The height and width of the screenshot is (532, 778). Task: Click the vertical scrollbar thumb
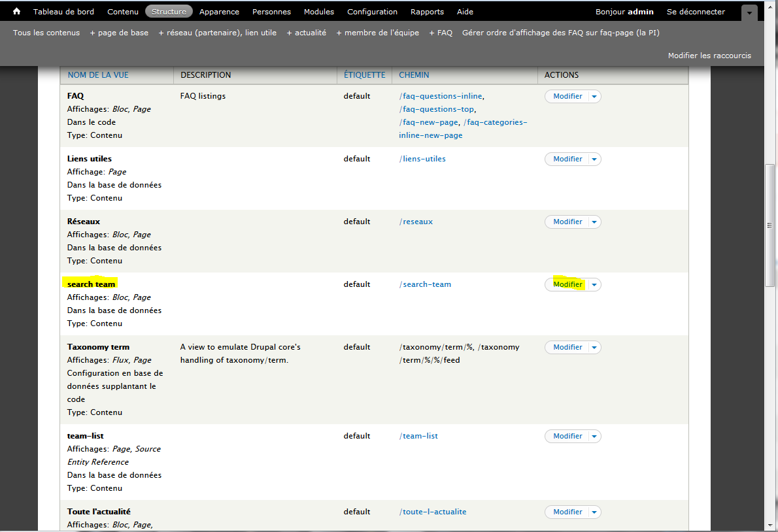(x=770, y=225)
